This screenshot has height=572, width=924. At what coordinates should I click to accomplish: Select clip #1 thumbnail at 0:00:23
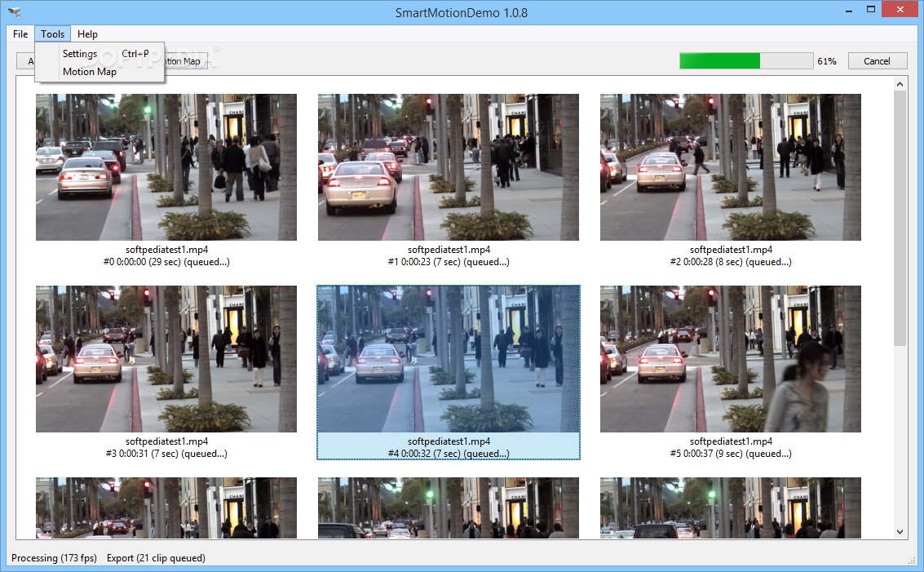click(449, 167)
